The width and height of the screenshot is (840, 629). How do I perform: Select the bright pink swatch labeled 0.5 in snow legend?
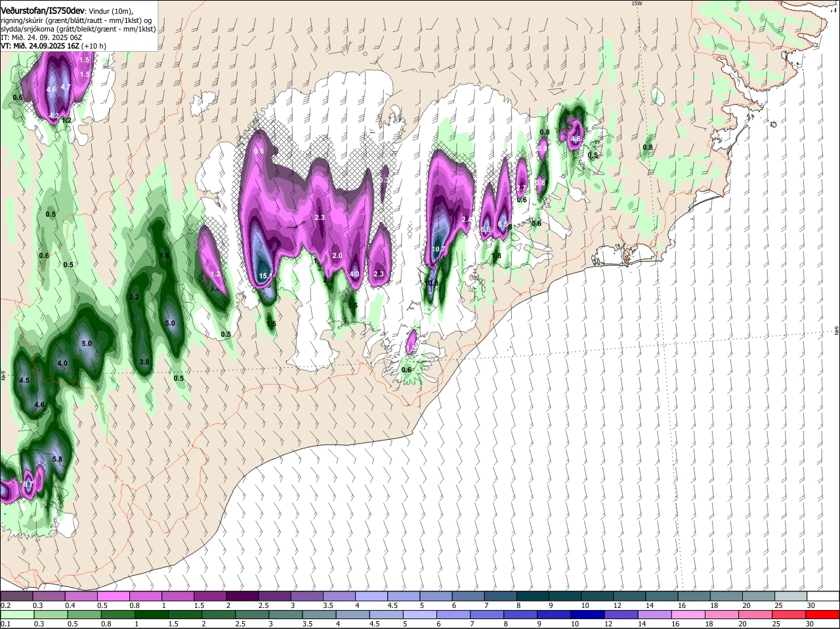click(x=113, y=596)
